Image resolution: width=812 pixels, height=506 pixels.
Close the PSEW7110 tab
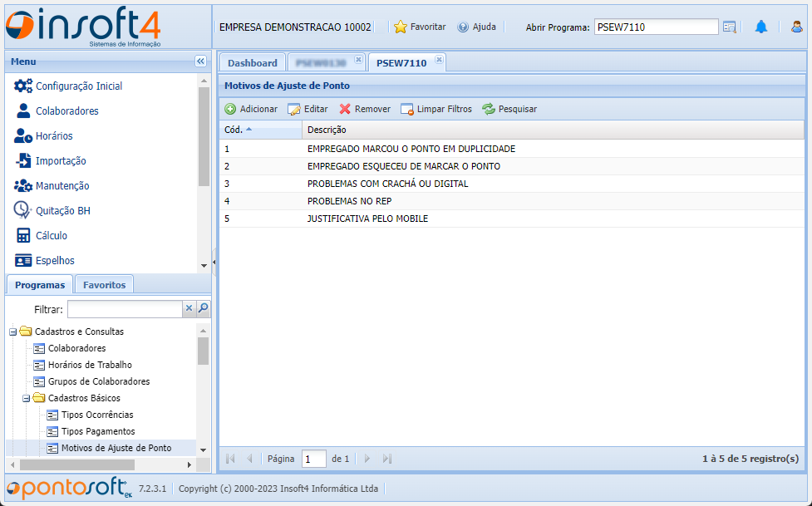click(440, 60)
